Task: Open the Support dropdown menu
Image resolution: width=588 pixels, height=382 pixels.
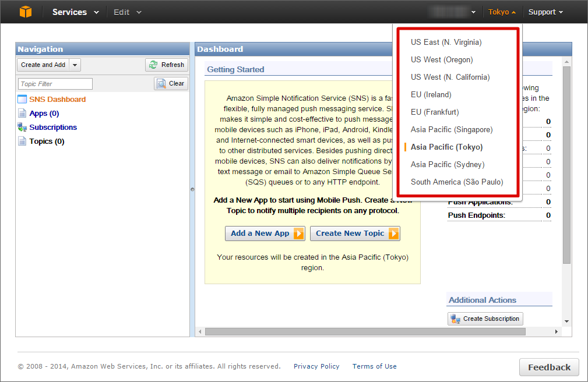Action: (x=545, y=12)
